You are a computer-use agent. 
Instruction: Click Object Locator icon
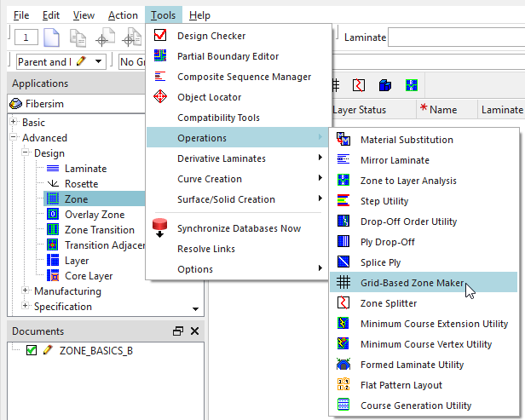click(160, 97)
